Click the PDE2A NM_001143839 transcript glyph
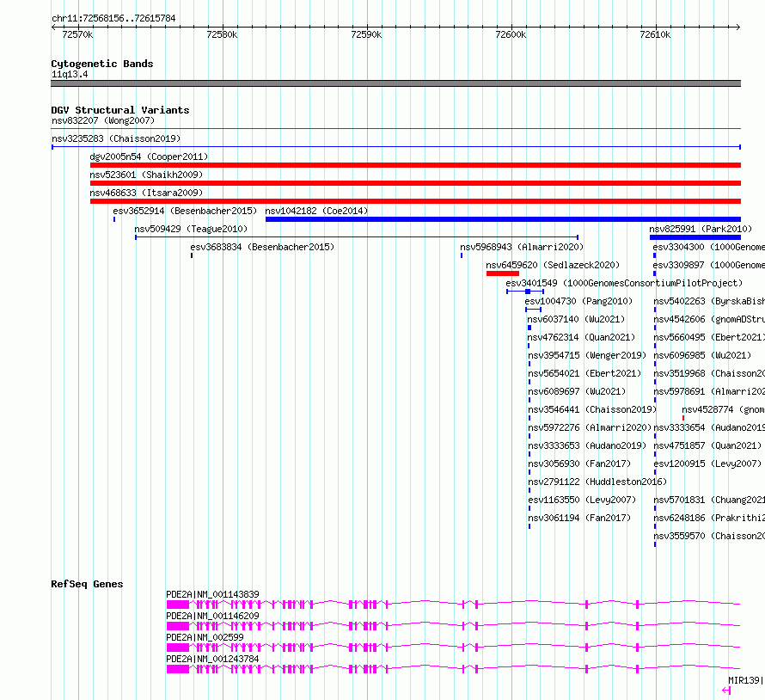The width and height of the screenshot is (765, 700). pyautogui.click(x=453, y=605)
